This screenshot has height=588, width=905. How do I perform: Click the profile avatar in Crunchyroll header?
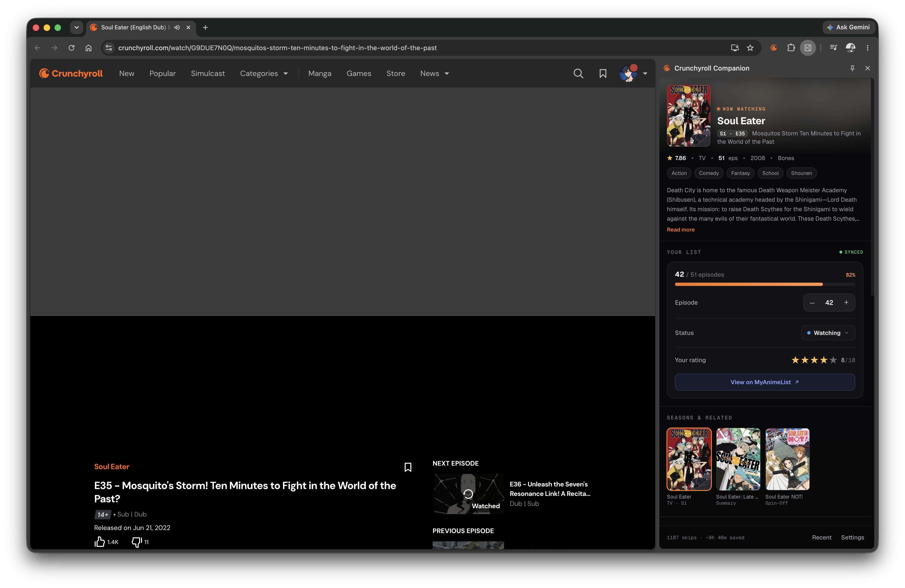(x=628, y=73)
